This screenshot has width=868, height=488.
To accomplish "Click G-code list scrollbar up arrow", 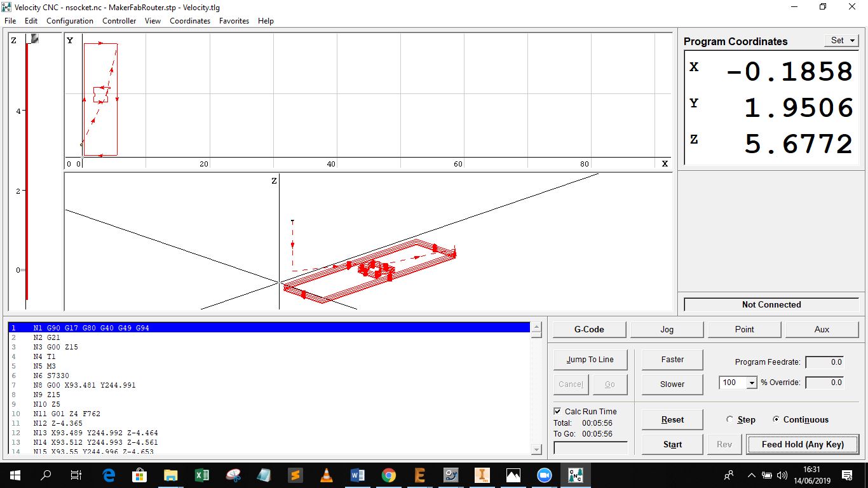I will [536, 328].
